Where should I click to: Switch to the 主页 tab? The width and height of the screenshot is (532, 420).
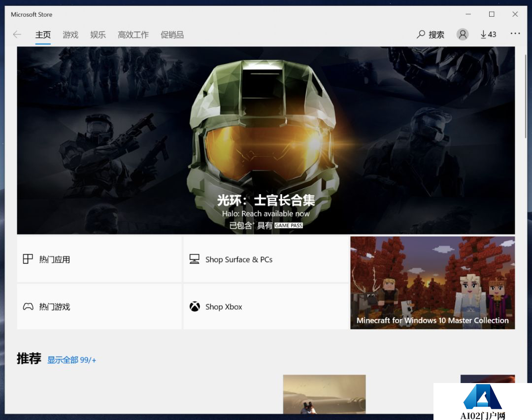click(43, 35)
